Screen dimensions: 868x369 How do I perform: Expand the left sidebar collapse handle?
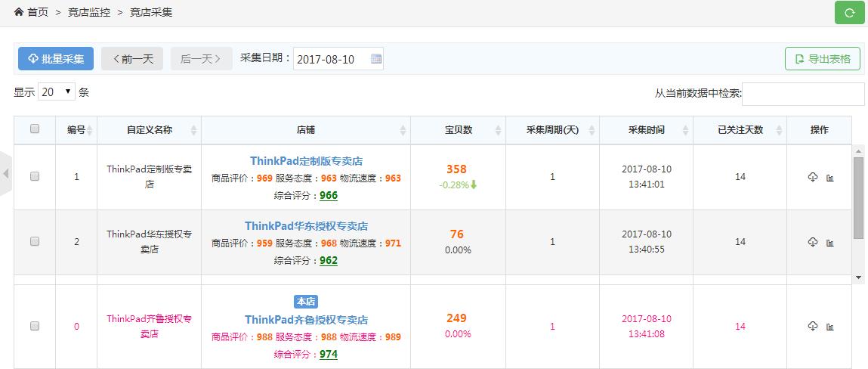5,173
